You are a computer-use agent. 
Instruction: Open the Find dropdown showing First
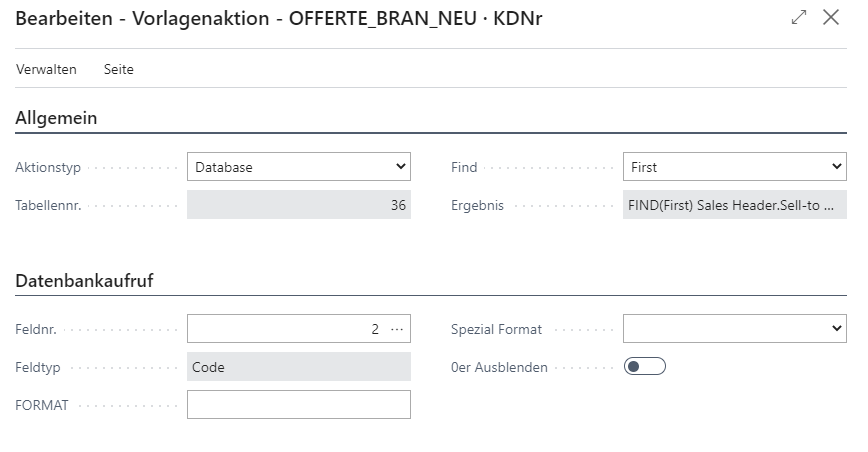click(735, 167)
